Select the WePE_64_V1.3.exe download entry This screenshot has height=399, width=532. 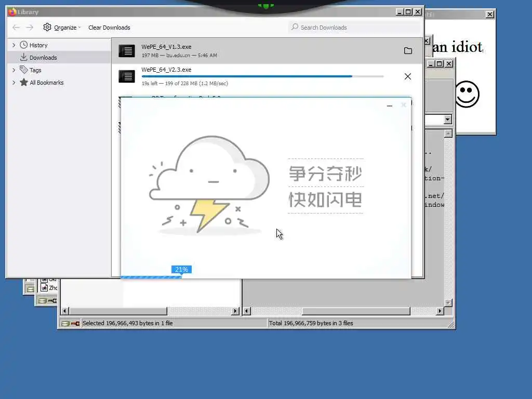(268, 51)
